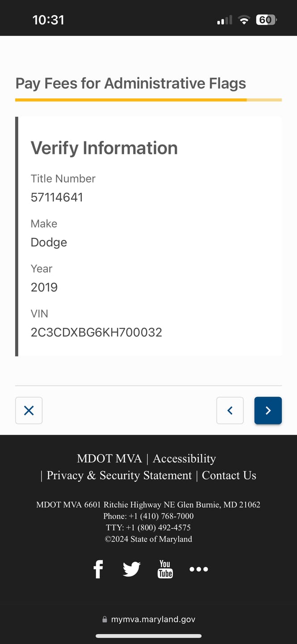Open the Twitter bird icon
This screenshot has height=644, width=297.
132,569
